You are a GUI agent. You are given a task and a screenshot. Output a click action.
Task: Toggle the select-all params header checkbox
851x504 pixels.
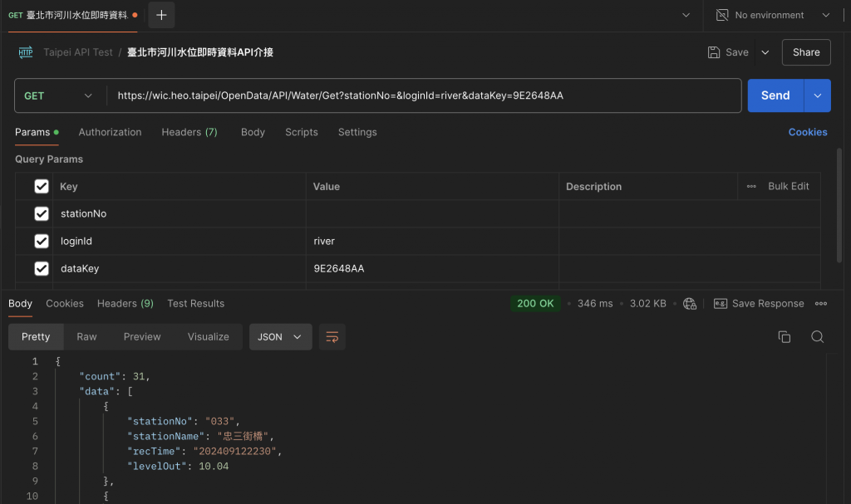tap(42, 186)
